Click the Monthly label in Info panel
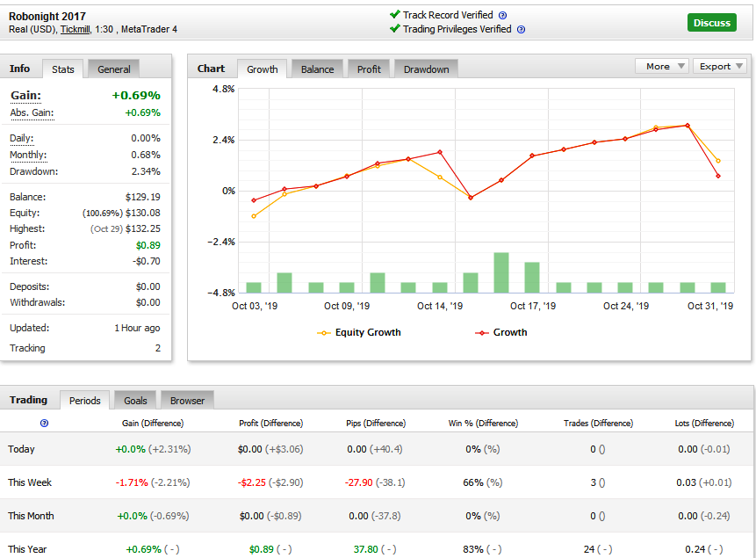 click(x=28, y=155)
